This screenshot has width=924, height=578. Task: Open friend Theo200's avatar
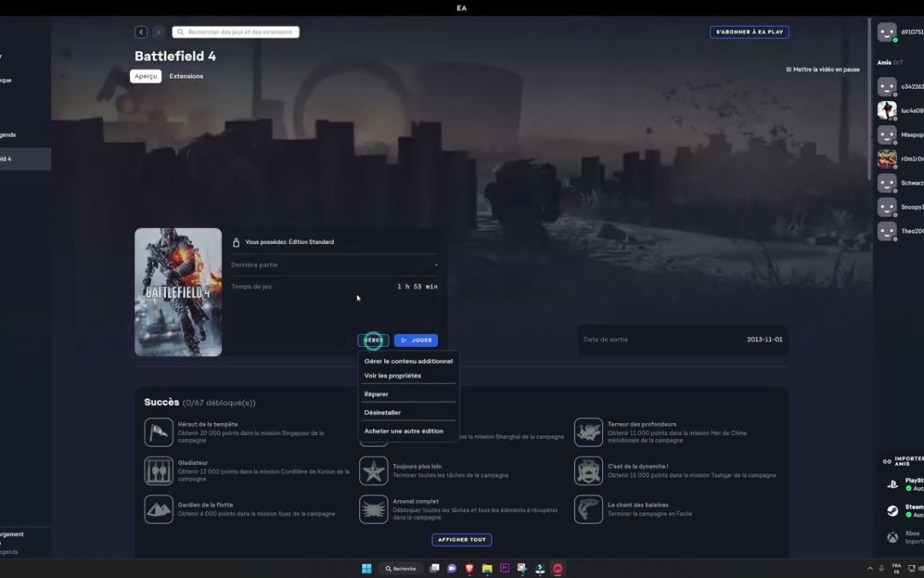point(887,231)
